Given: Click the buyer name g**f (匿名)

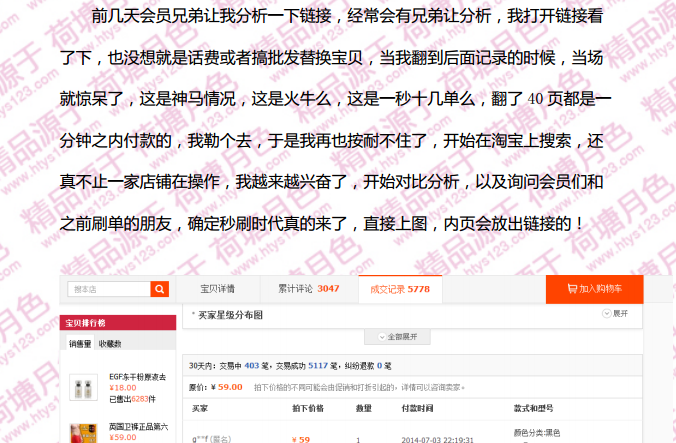Looking at the screenshot, I should (211, 439).
